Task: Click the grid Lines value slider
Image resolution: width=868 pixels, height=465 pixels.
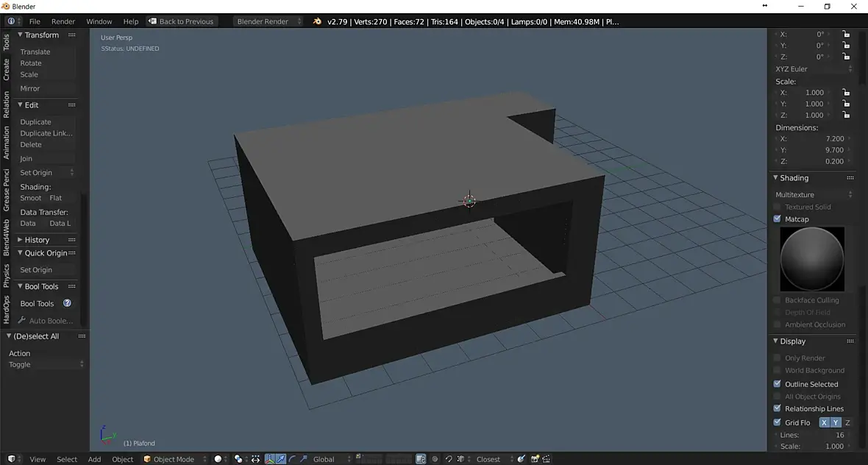Action: pos(812,435)
